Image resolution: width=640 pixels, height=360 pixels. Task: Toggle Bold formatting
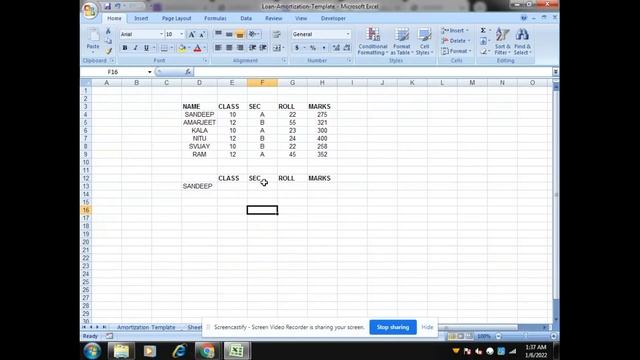(x=125, y=48)
